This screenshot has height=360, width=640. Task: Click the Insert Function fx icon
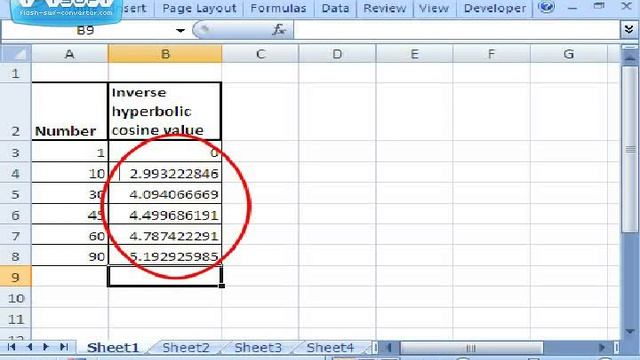(x=279, y=30)
